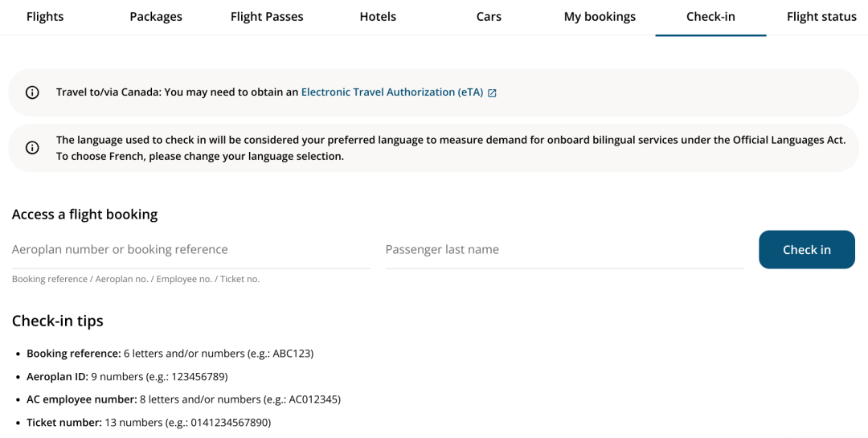View the My bookings tab

(600, 17)
